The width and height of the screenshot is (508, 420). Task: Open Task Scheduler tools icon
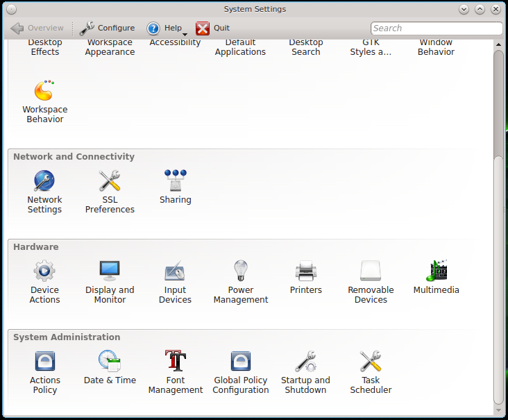tap(371, 361)
